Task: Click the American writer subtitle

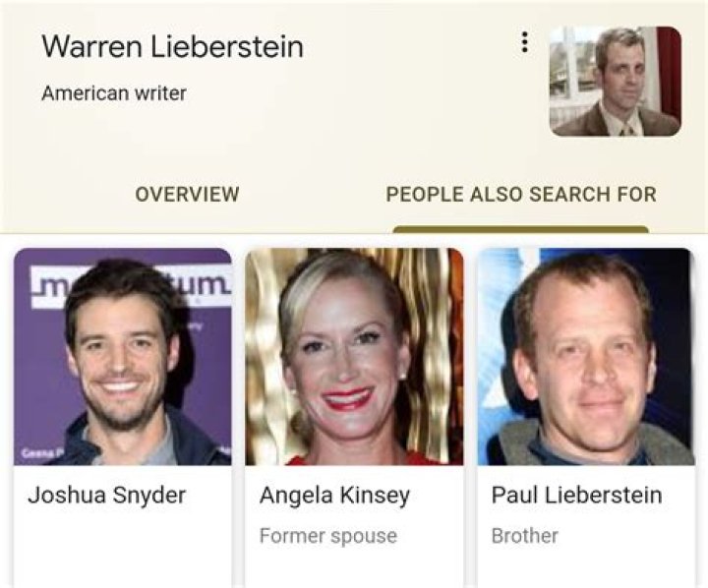Action: [x=114, y=93]
